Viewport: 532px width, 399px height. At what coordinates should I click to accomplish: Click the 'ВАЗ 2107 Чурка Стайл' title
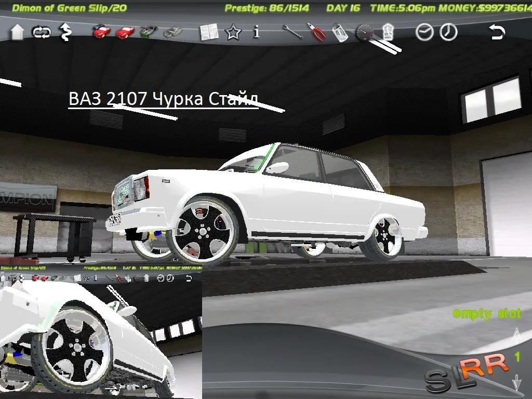(x=164, y=99)
